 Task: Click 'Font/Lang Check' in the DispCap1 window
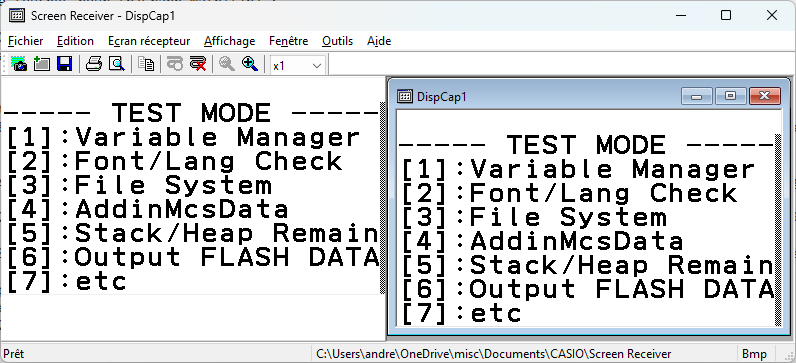(604, 193)
